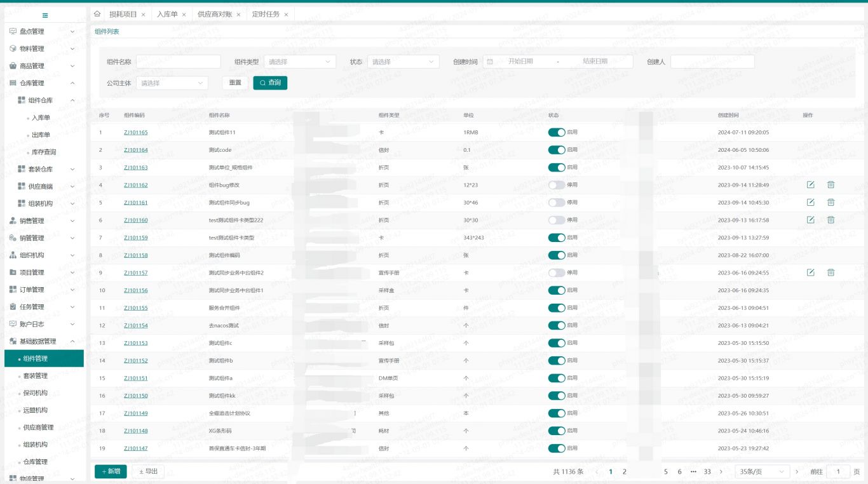Toggle status switch for ZJ101159
This screenshot has height=484, width=868.
click(x=557, y=238)
